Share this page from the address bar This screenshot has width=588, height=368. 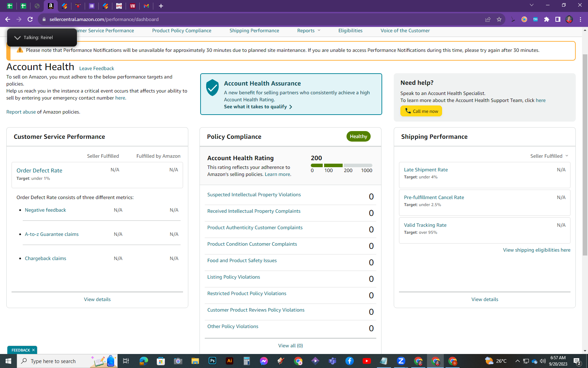pyautogui.click(x=488, y=19)
